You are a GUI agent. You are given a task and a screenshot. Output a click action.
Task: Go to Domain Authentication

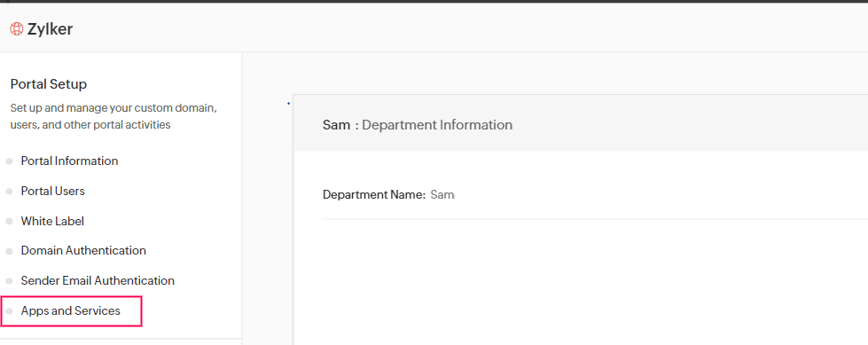click(x=83, y=251)
